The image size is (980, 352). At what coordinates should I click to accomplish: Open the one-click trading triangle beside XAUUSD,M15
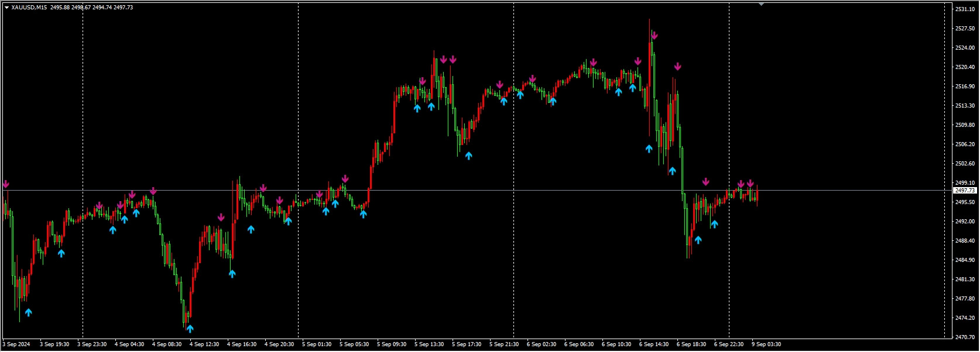(6, 8)
